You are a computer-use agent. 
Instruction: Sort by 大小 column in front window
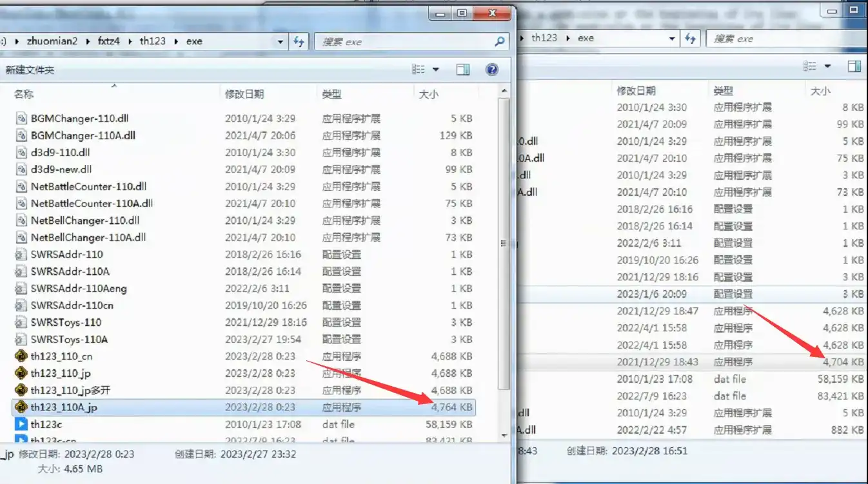(x=428, y=94)
